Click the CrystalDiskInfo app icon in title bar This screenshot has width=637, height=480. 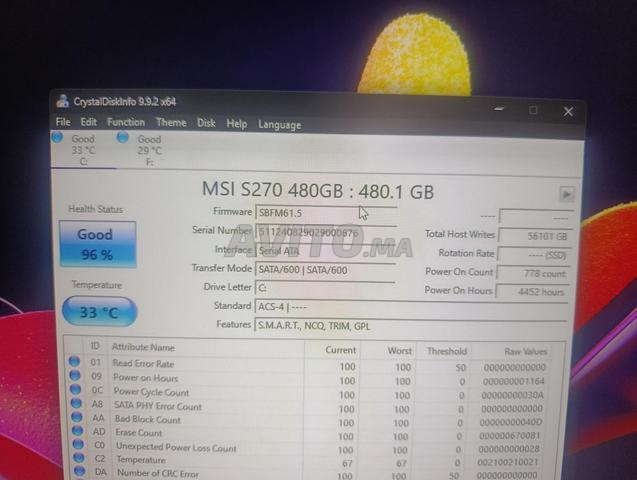pos(63,101)
